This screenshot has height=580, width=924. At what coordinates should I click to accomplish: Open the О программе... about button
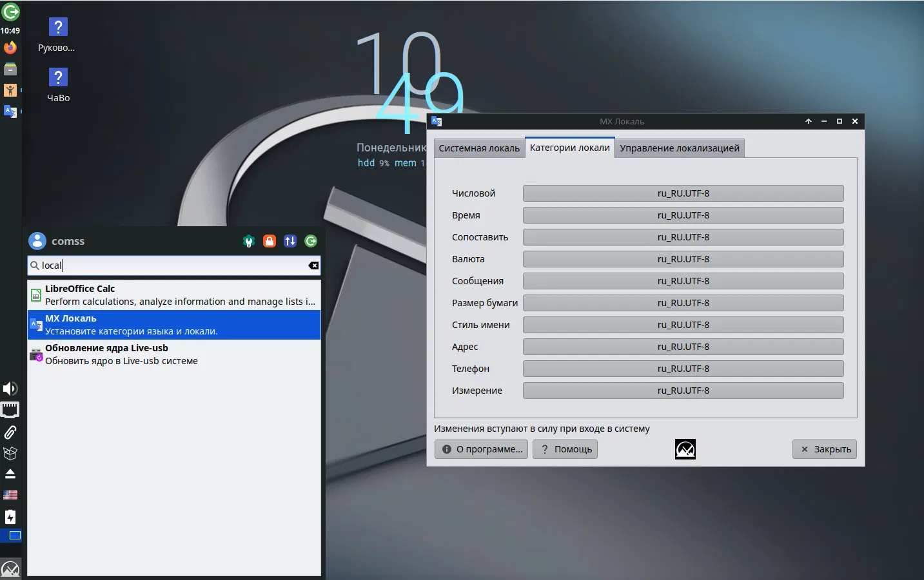[482, 449]
